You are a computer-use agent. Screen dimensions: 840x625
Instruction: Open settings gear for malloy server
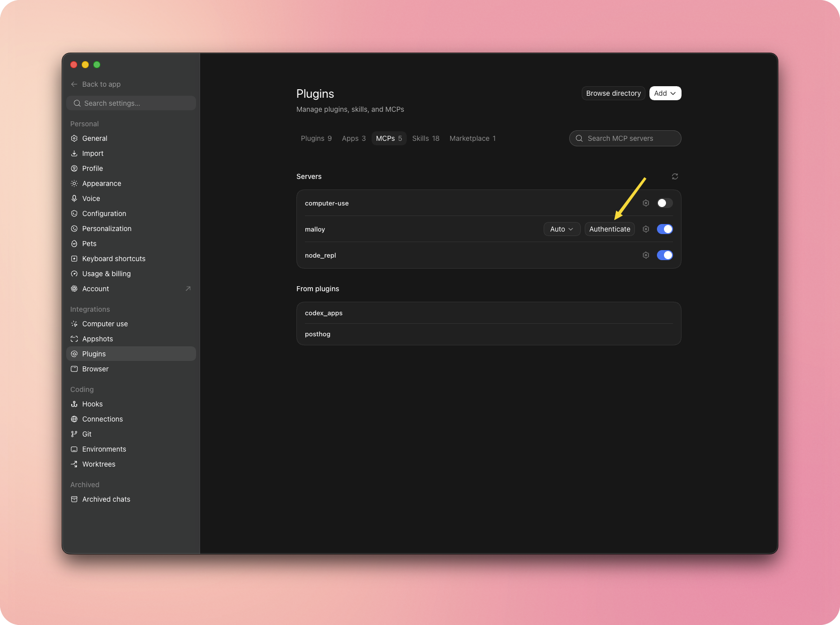pyautogui.click(x=646, y=229)
